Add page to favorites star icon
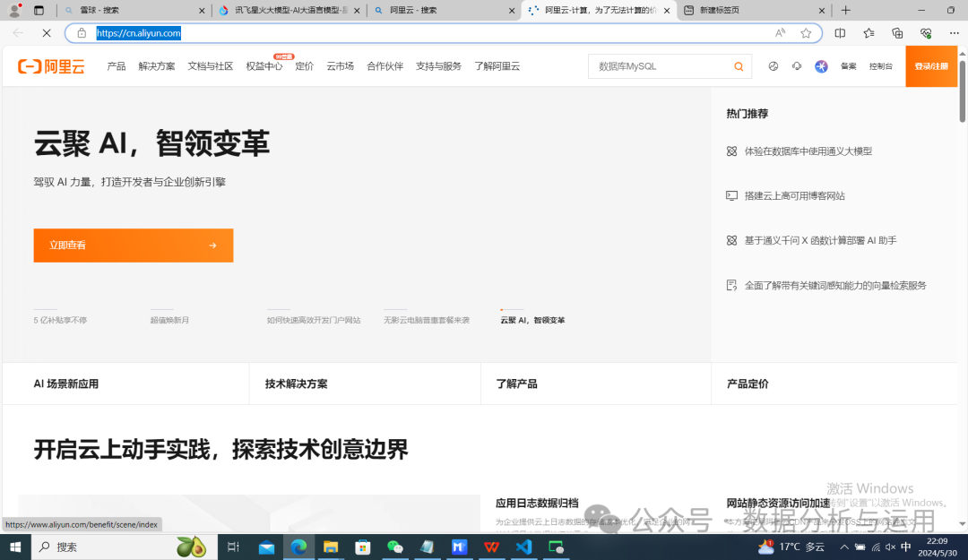 click(x=806, y=33)
